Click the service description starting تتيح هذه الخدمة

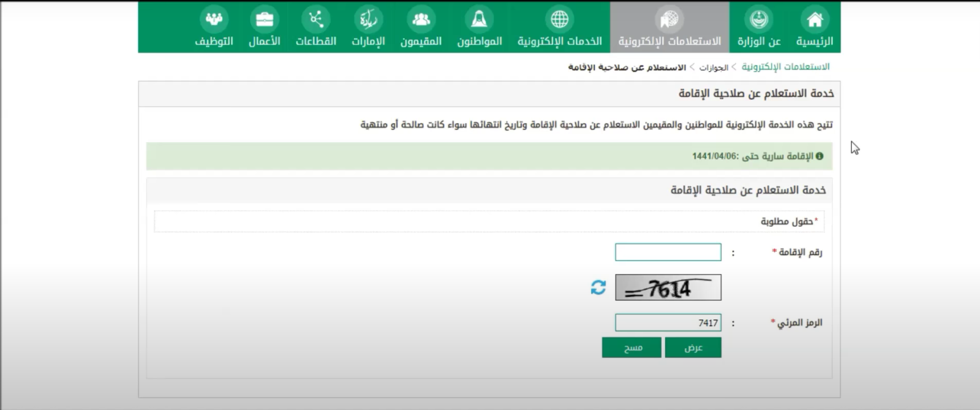pos(597,125)
